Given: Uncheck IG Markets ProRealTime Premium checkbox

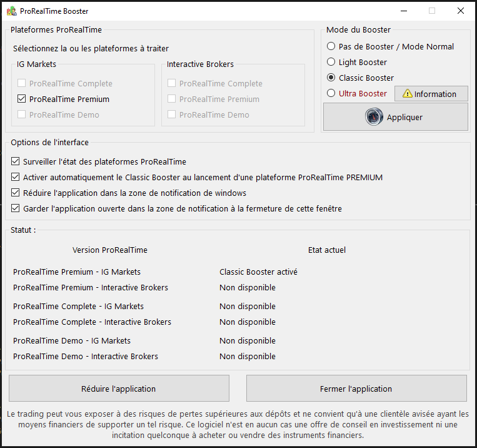Looking at the screenshot, I should 22,99.
